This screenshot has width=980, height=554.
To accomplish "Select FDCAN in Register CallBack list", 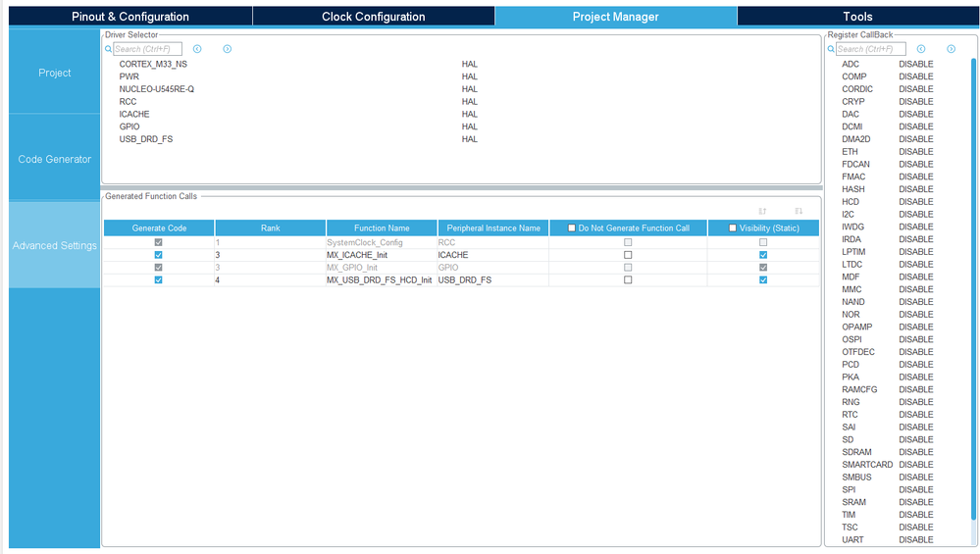I will click(x=855, y=164).
